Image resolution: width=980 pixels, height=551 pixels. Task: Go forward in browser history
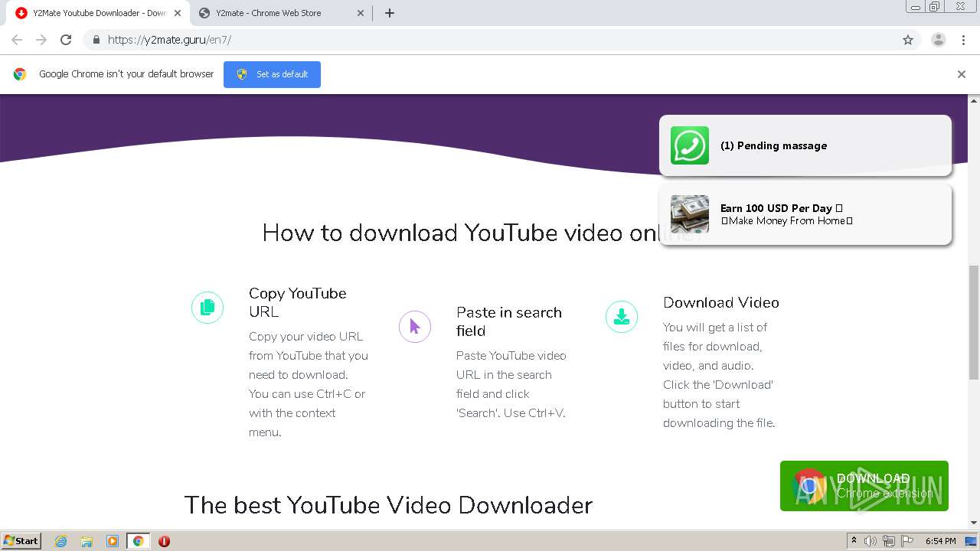[x=41, y=40]
